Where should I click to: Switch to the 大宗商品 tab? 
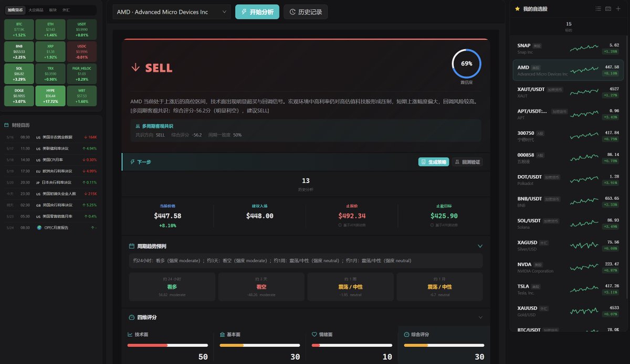pos(36,10)
